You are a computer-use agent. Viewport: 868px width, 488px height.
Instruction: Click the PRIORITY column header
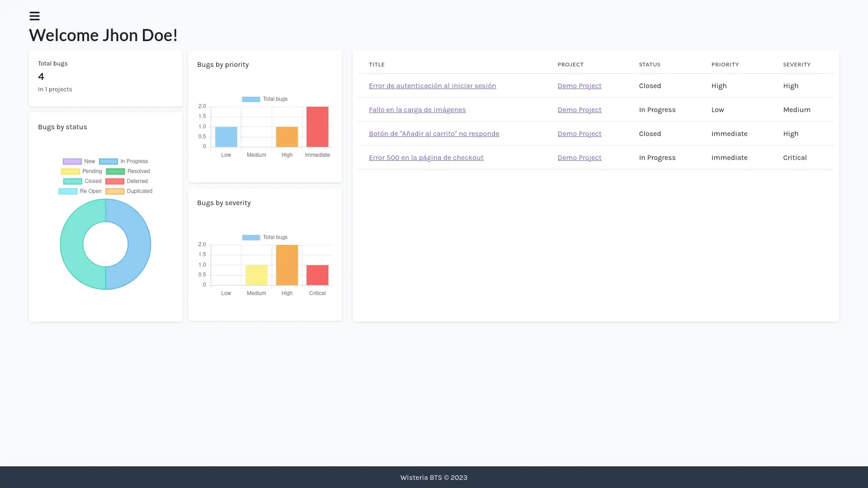(x=725, y=65)
